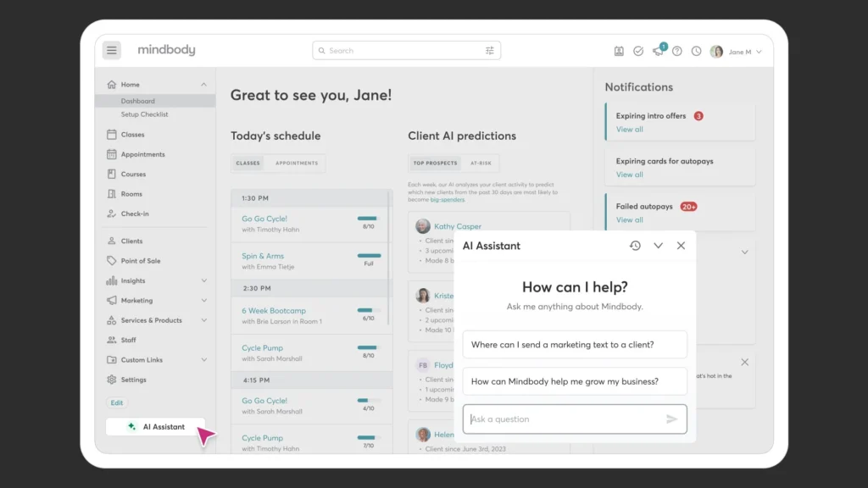Screen dimensions: 868x488
Task: View all expiring intro offers
Action: point(630,130)
